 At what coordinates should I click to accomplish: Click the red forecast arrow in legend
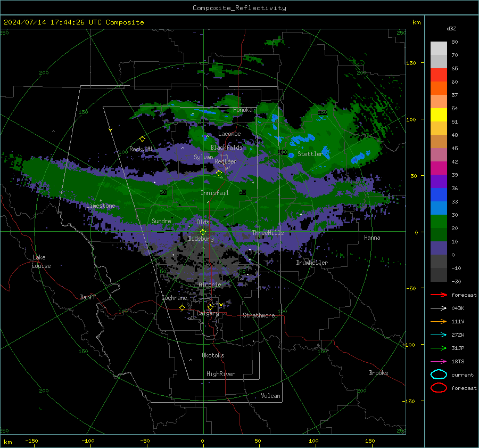point(439,295)
